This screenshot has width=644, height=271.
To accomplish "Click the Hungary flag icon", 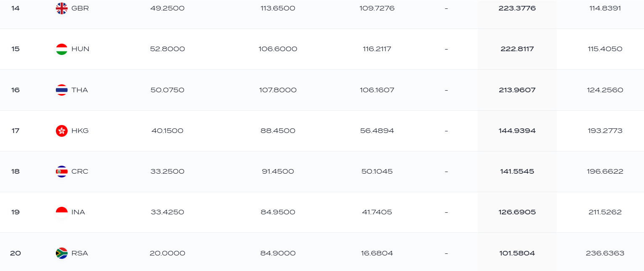I will click(x=62, y=49).
